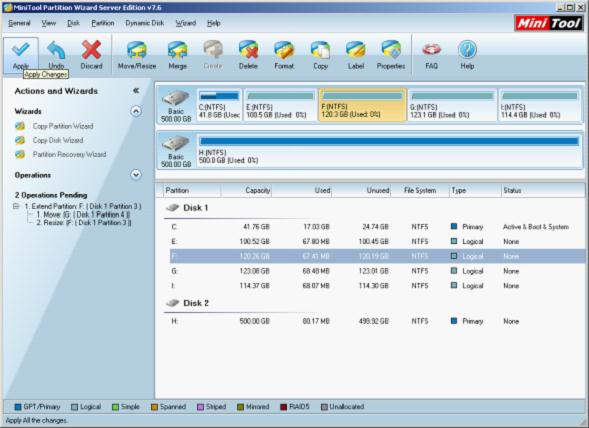589x428 pixels.
Task: Select pending operation Move G: Disk 1 Partition 4
Action: click(x=83, y=215)
